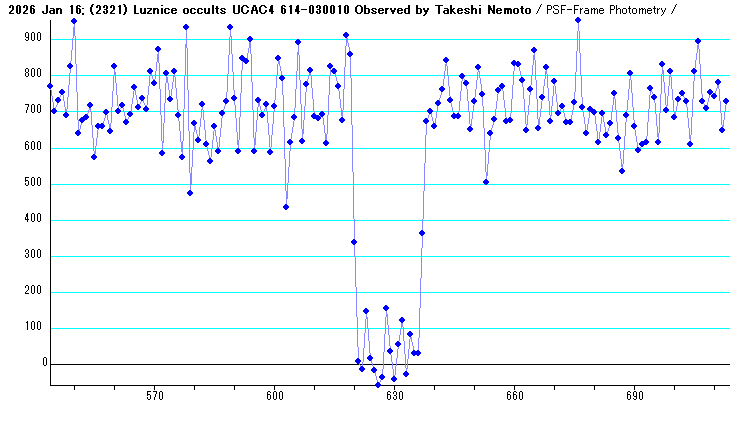Click the 900 label on y-axis
The image size is (740, 425).
pyautogui.click(x=33, y=38)
